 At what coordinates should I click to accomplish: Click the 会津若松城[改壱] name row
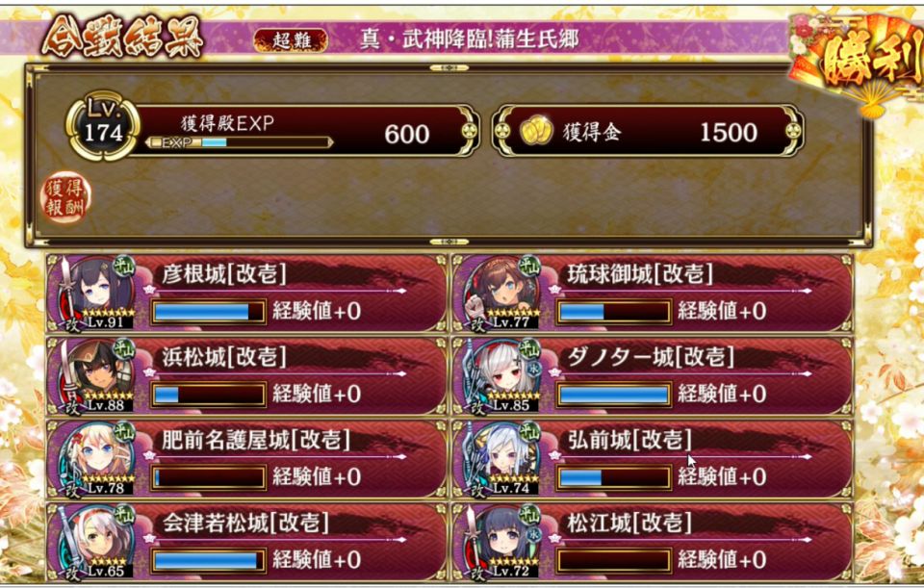(245, 523)
